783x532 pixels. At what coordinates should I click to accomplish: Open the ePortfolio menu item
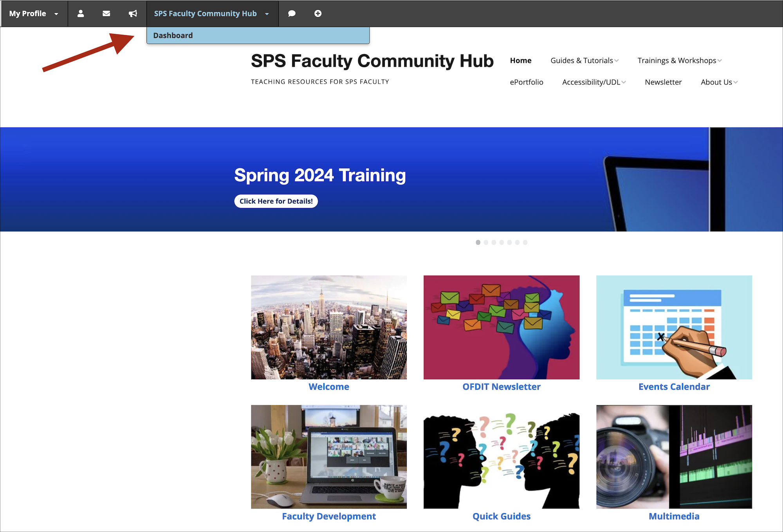(527, 82)
